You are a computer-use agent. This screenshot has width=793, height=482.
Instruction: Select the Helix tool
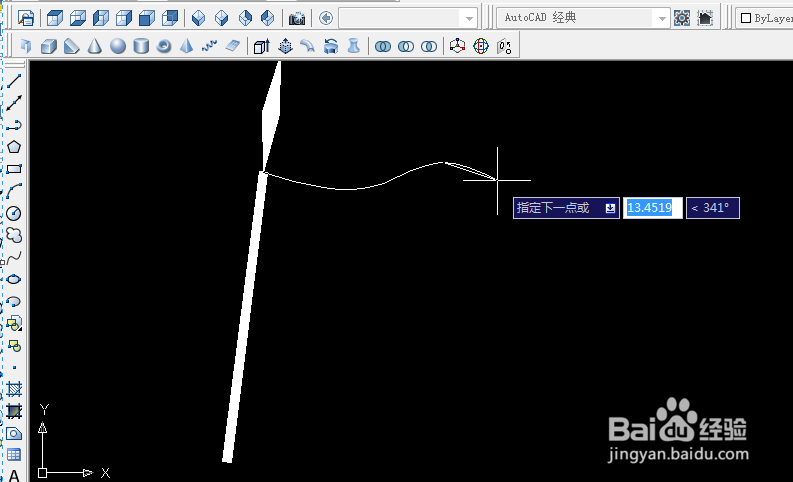click(209, 47)
